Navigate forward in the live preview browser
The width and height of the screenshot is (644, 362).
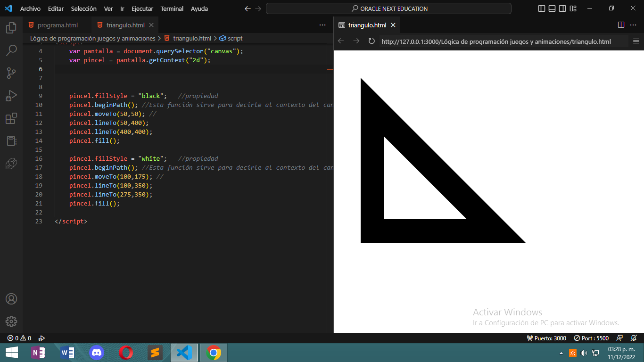point(356,41)
